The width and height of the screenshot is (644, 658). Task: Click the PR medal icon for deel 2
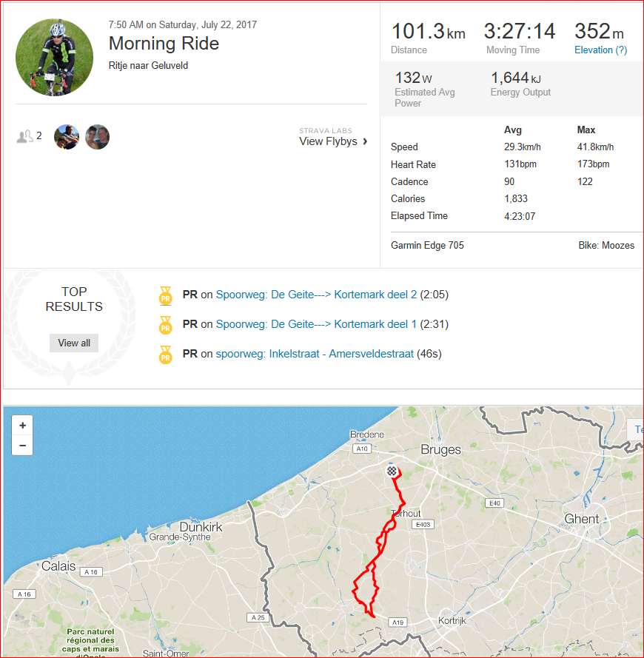pyautogui.click(x=165, y=295)
